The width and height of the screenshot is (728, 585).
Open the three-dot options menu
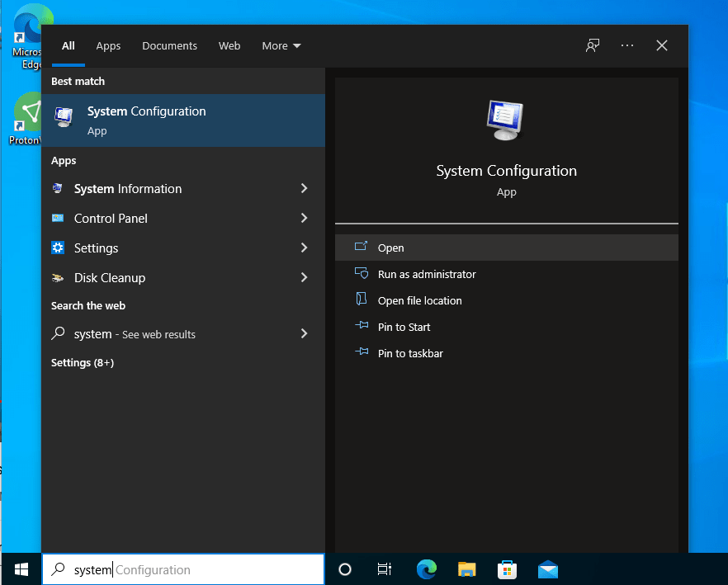(627, 45)
